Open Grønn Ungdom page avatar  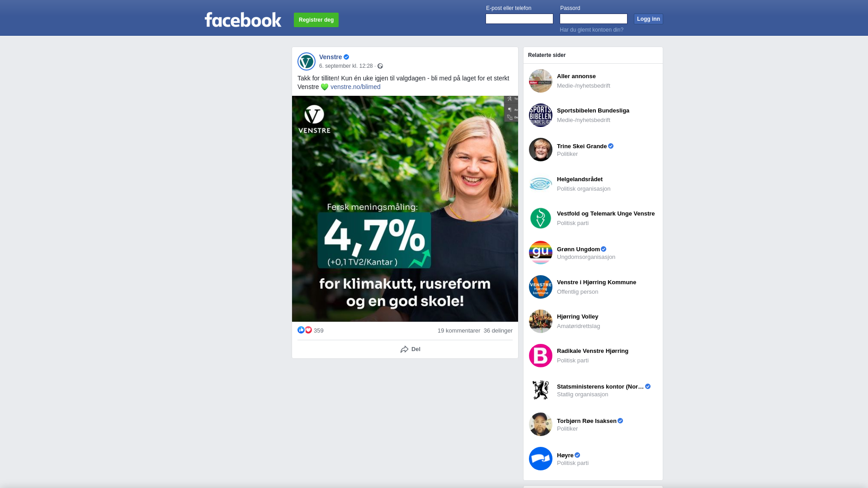[541, 253]
